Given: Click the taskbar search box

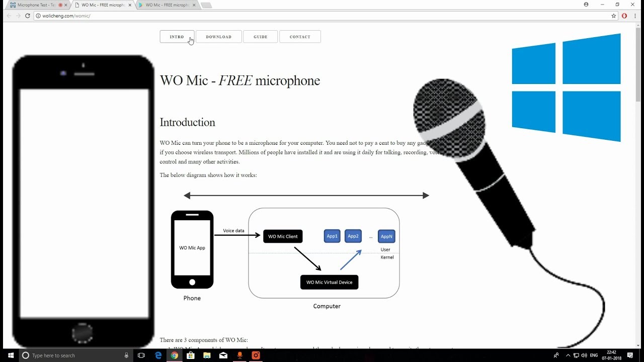Looking at the screenshot, I should click(x=76, y=355).
